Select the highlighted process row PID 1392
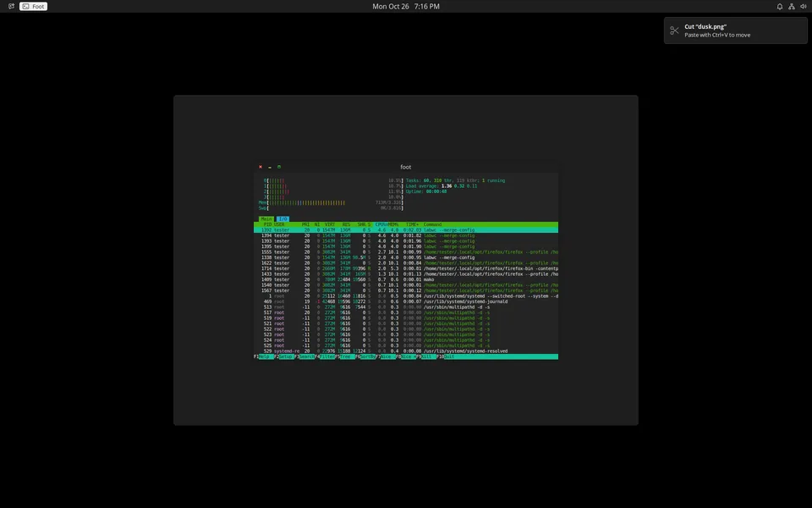Image resolution: width=812 pixels, height=508 pixels. [406, 230]
